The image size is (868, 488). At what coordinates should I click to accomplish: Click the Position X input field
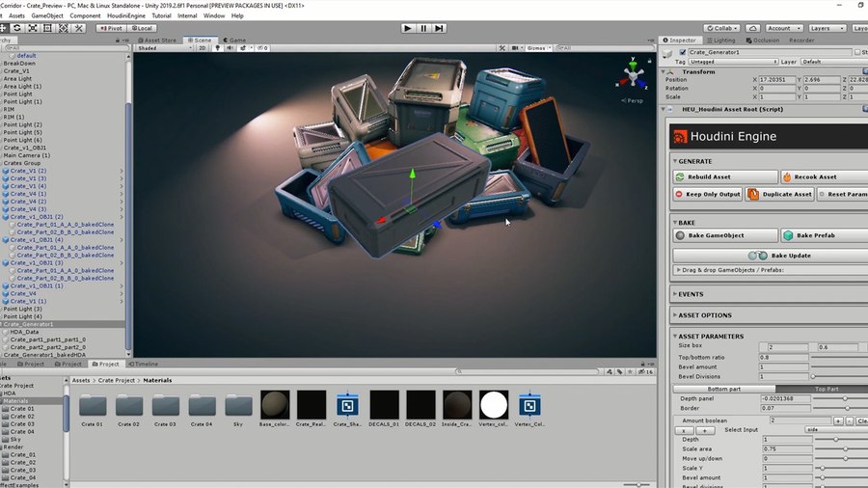tap(777, 80)
